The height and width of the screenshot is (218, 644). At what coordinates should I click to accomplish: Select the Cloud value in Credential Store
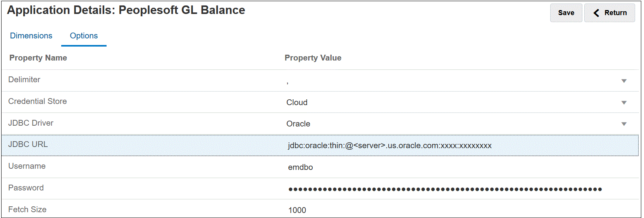coord(297,102)
